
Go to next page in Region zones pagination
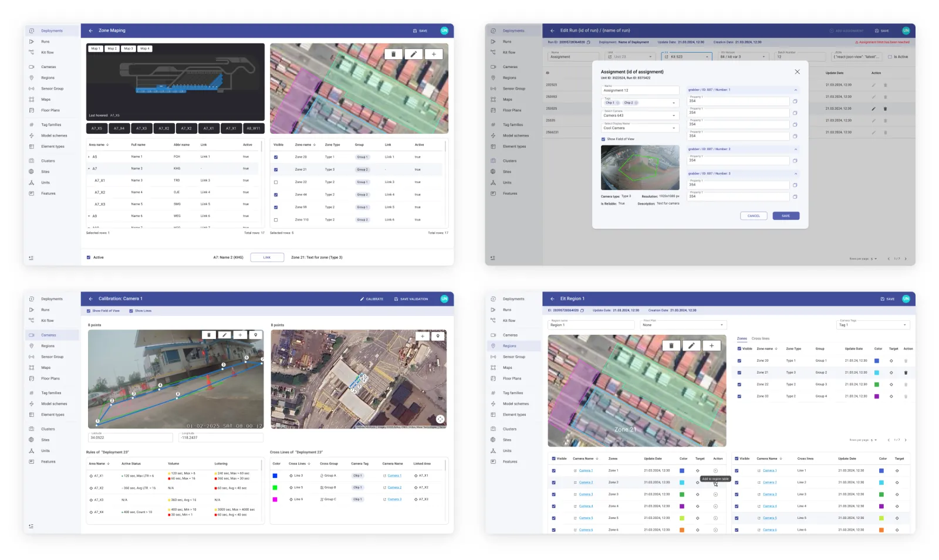tap(906, 440)
